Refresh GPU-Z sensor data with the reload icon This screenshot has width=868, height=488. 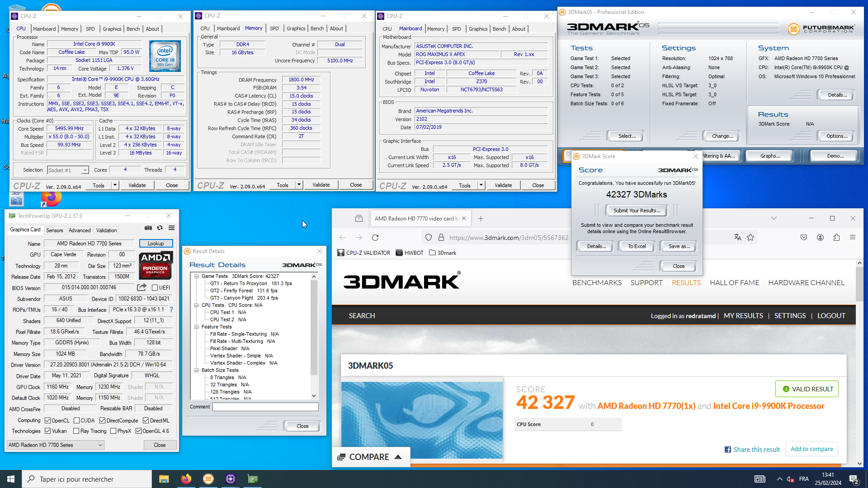click(160, 228)
